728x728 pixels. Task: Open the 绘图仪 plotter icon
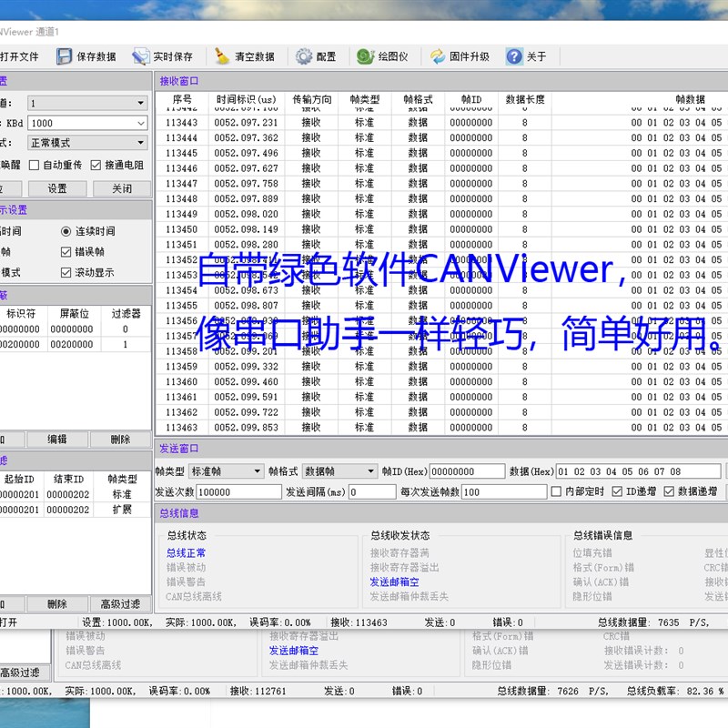pos(366,56)
